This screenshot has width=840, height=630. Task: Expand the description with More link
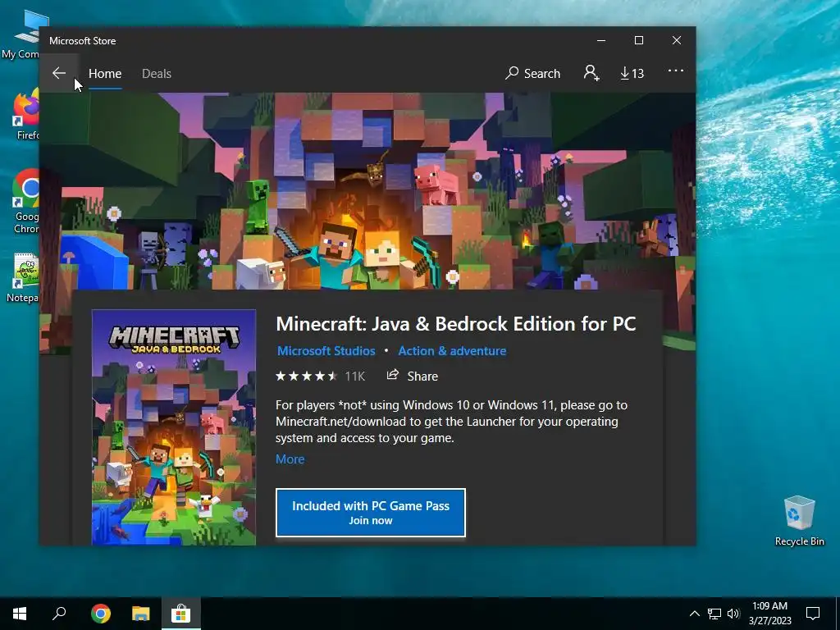coord(290,459)
